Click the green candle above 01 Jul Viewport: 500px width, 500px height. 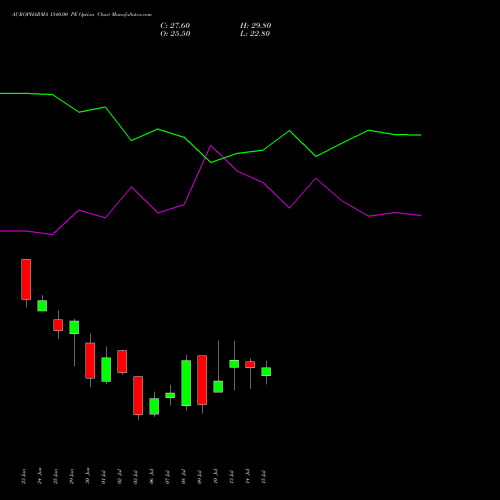point(106,369)
